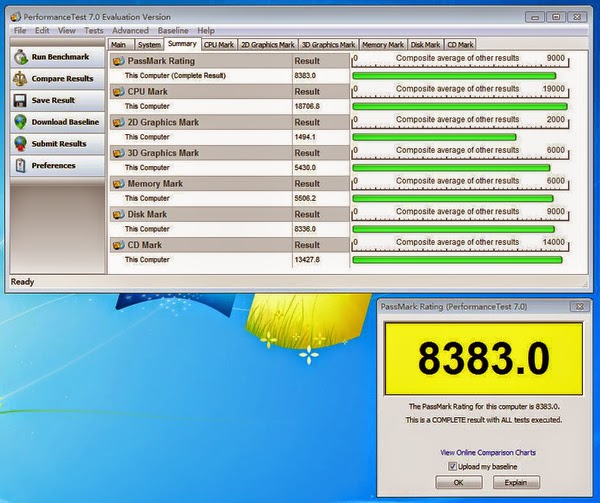Click the Run Benchmark stopwatch icon
600x503 pixels.
click(x=21, y=57)
